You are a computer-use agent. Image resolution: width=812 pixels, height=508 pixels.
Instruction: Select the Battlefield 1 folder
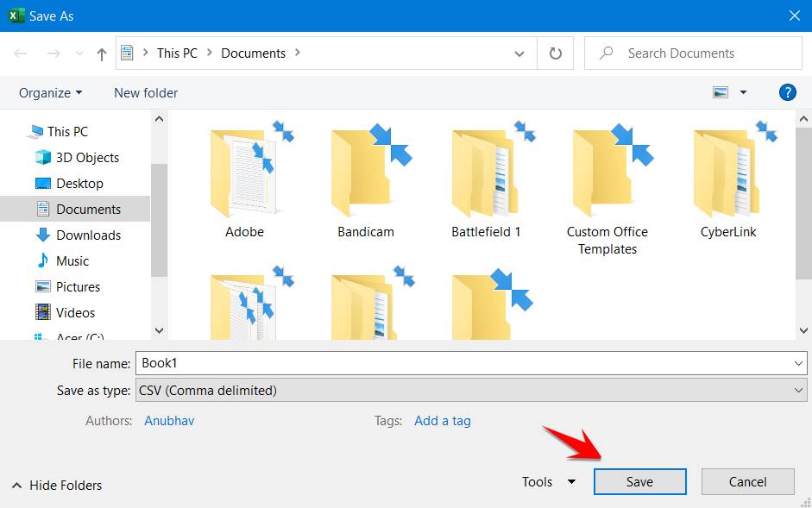(486, 179)
